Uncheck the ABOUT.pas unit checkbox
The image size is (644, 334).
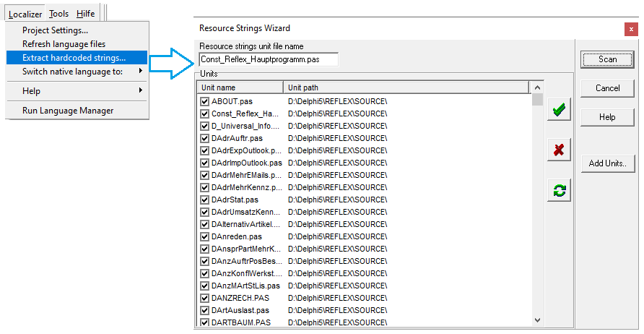tap(204, 101)
